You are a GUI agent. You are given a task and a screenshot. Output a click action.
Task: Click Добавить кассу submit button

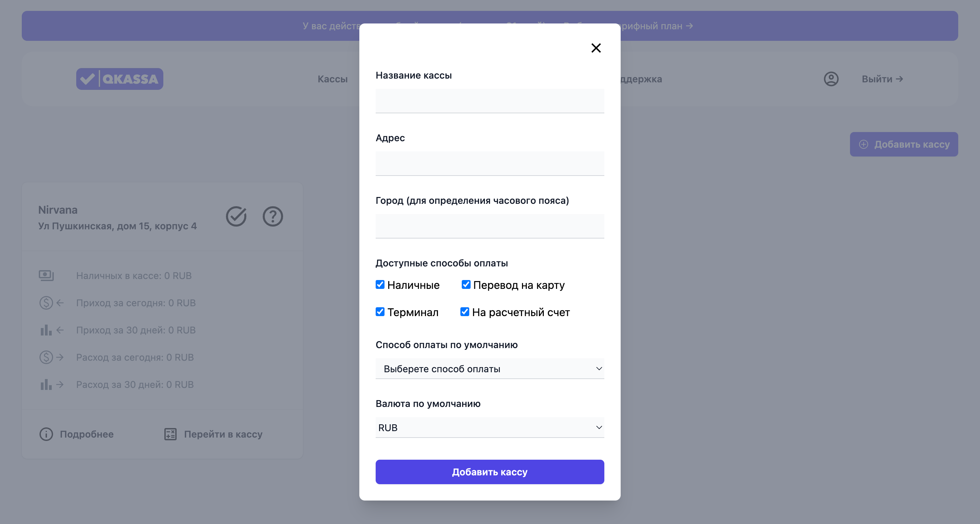click(x=490, y=472)
